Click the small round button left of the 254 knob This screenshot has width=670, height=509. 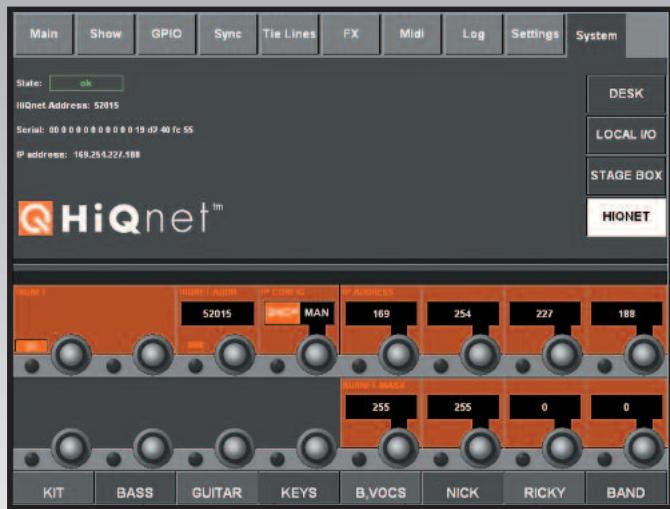(441, 366)
